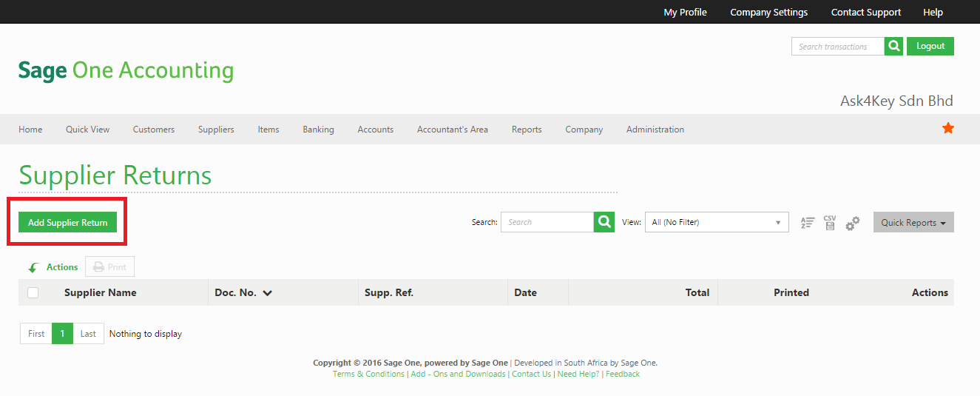Open the Banking menu

point(318,130)
